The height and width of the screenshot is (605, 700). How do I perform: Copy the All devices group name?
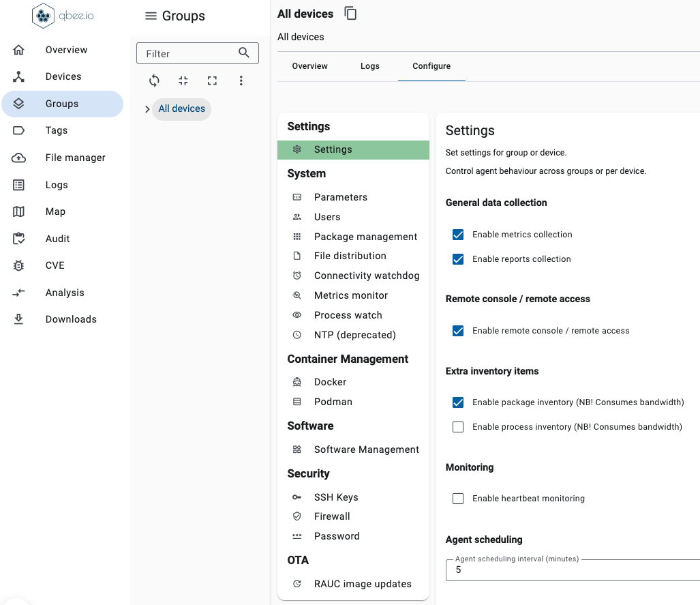[x=350, y=13]
